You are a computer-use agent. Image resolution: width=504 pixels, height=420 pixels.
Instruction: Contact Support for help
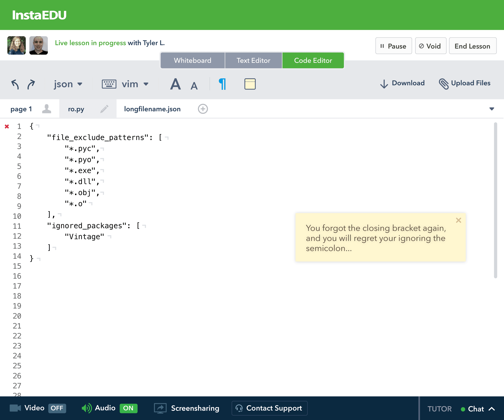pyautogui.click(x=269, y=408)
